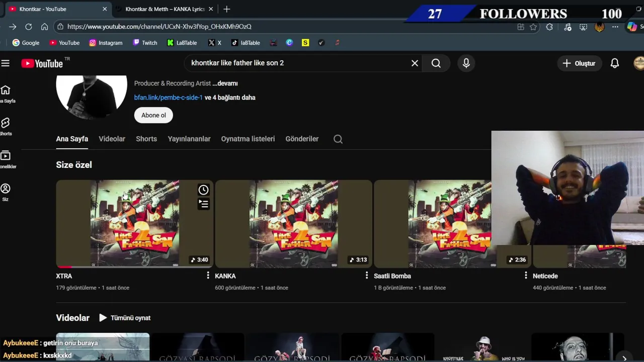Screen dimensions: 644x362
Task: Open the Google bookmark
Action: tap(26, 43)
